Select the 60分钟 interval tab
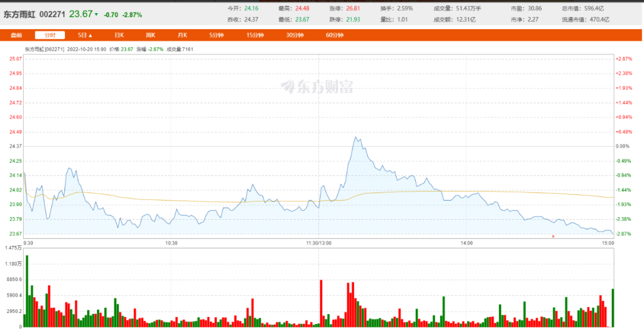The width and height of the screenshot is (644, 330). tap(335, 35)
